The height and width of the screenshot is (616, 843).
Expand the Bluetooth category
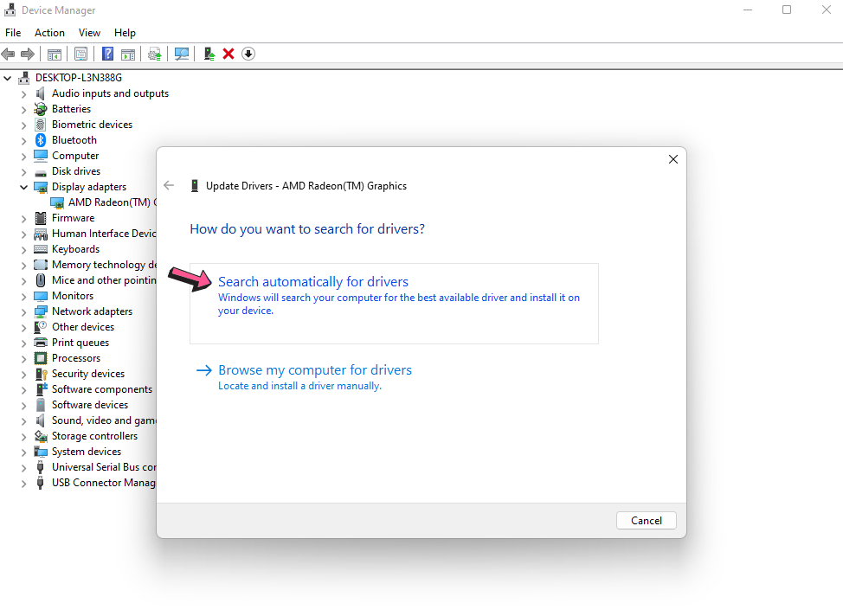coord(23,141)
